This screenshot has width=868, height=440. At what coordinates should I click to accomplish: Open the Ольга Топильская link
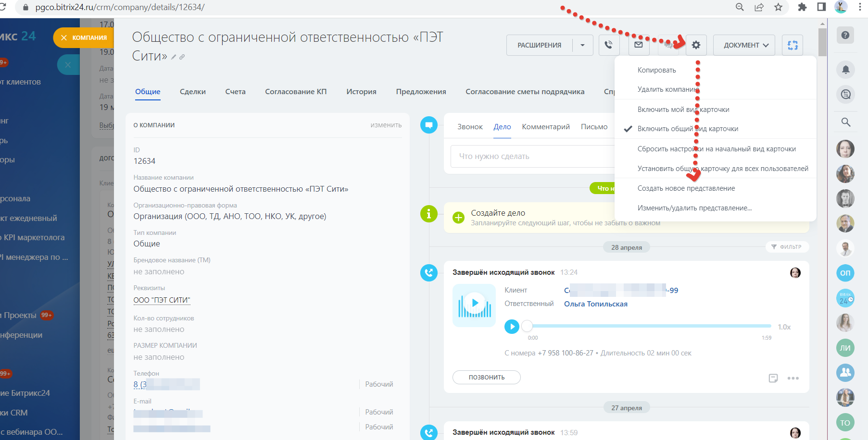click(595, 304)
